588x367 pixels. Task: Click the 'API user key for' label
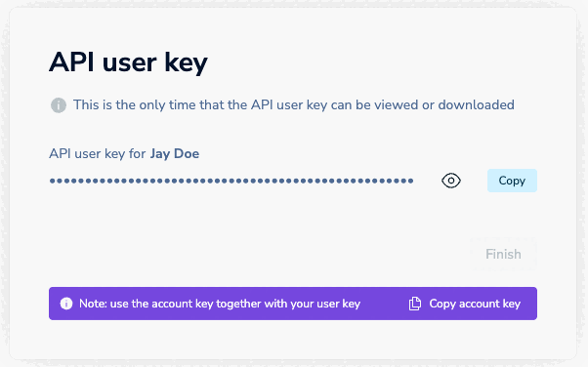point(98,153)
